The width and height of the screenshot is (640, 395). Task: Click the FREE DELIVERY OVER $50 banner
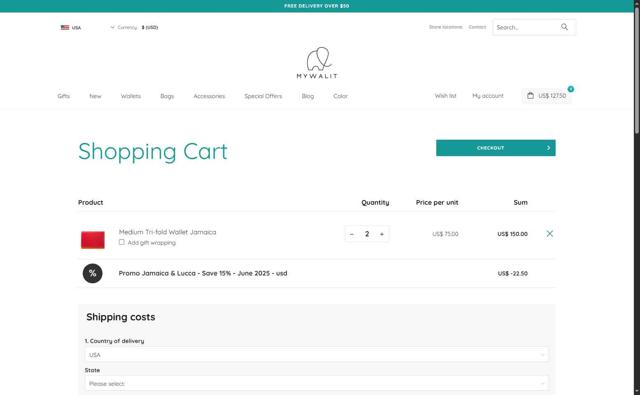click(x=317, y=6)
